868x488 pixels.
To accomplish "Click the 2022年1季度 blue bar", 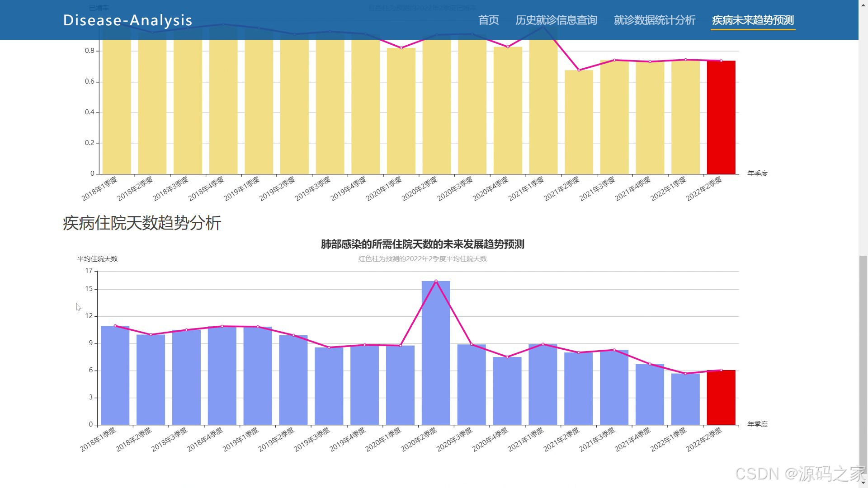I will point(685,399).
